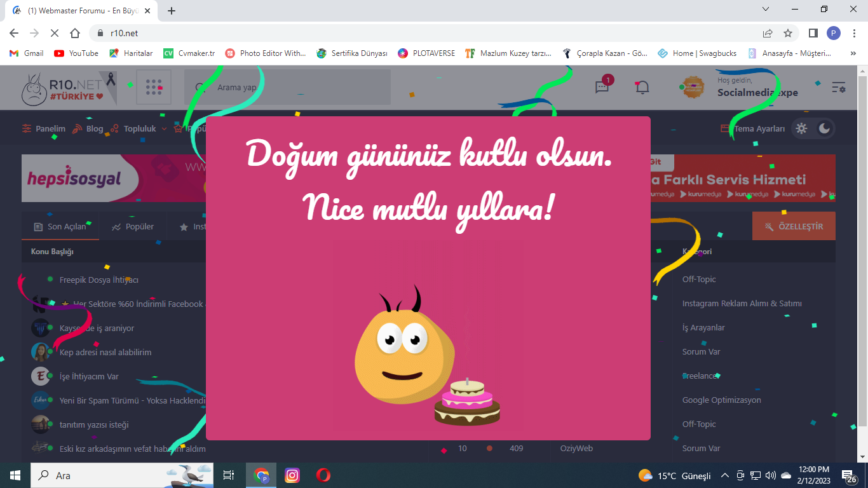The height and width of the screenshot is (488, 868).
Task: Select the Son Açılan tab
Action: click(x=60, y=226)
